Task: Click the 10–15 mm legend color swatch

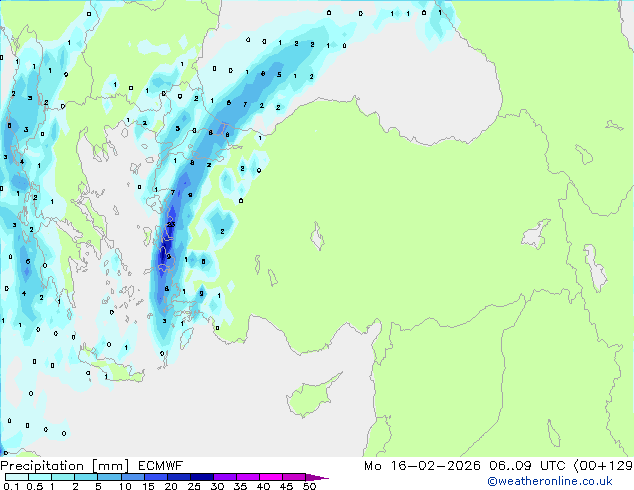Action: pos(132,477)
